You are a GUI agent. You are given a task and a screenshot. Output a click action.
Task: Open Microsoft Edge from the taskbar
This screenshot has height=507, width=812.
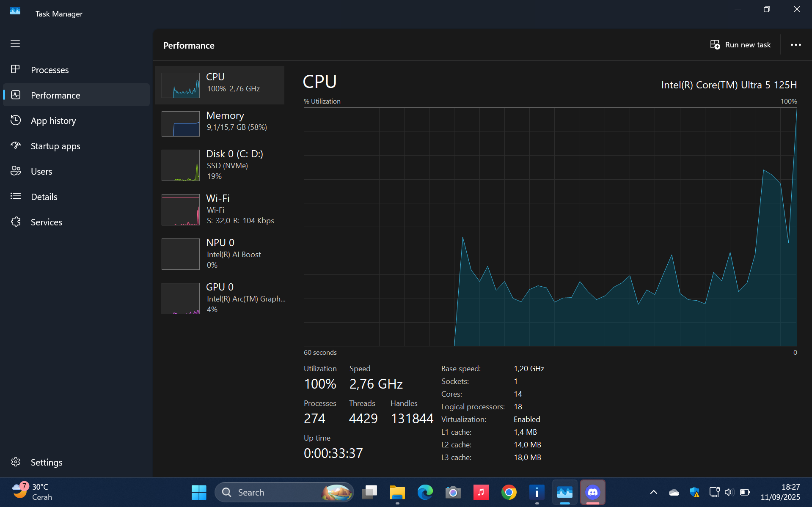(425, 492)
